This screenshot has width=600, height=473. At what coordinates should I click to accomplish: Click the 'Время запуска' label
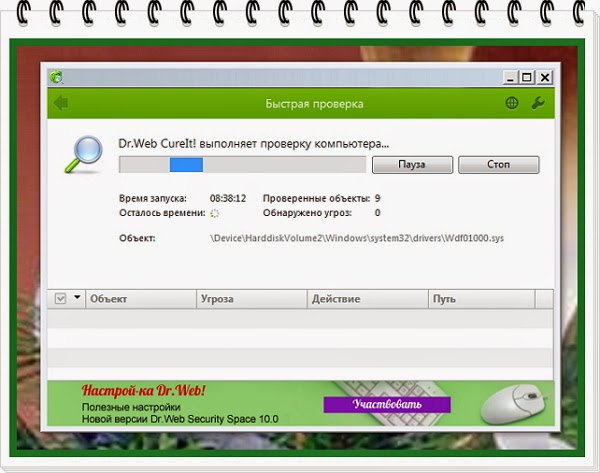pyautogui.click(x=153, y=199)
